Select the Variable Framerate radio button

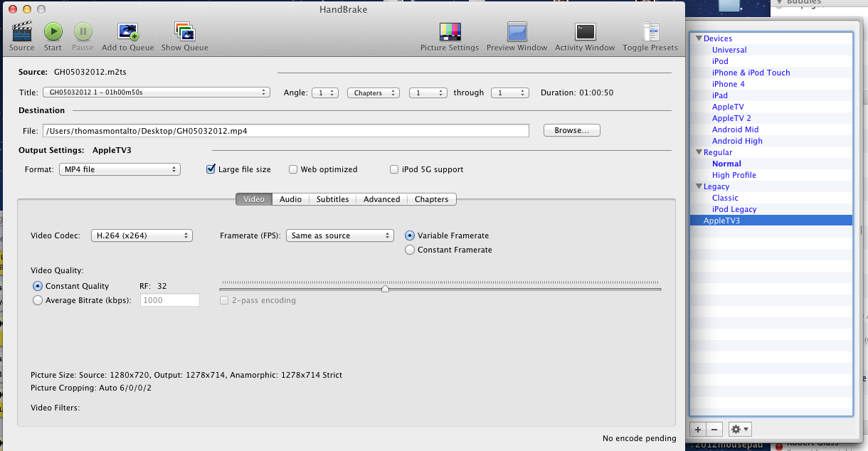pos(409,235)
